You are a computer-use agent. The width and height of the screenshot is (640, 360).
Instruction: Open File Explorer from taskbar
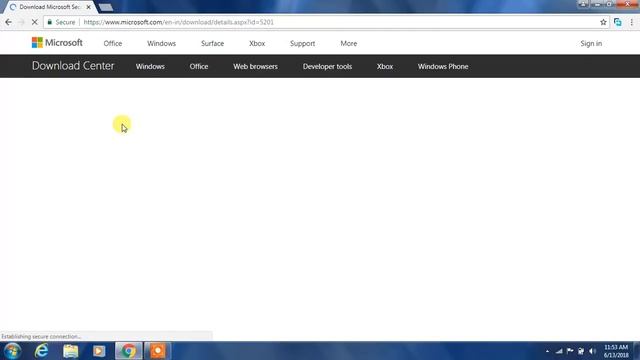pyautogui.click(x=71, y=351)
